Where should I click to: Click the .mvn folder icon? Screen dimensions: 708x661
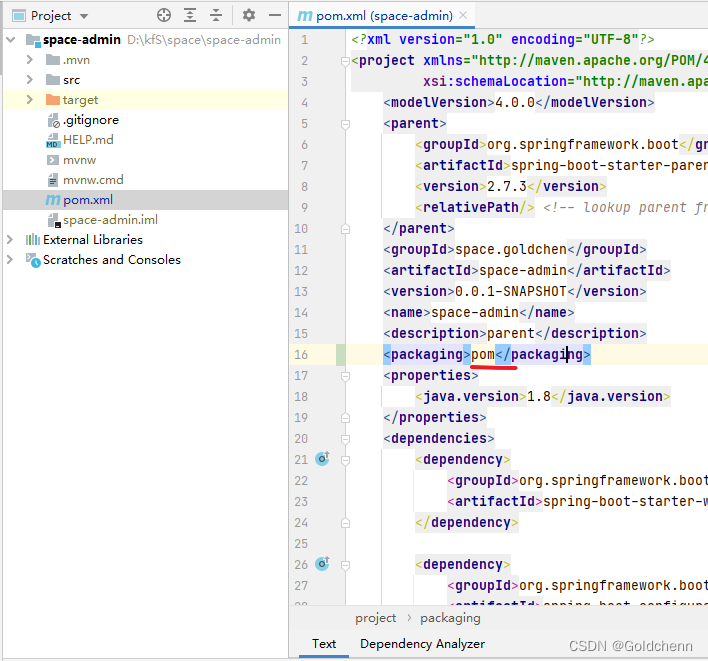click(53, 60)
